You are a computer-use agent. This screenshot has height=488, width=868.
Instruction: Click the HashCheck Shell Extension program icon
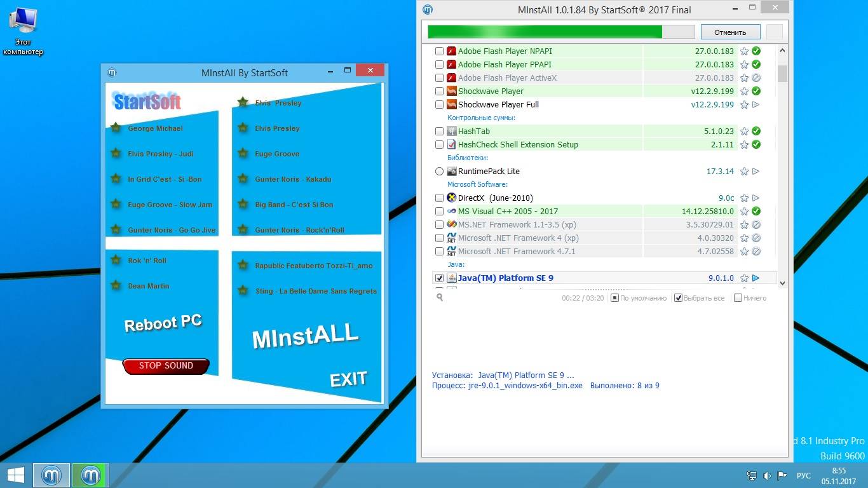tap(452, 144)
